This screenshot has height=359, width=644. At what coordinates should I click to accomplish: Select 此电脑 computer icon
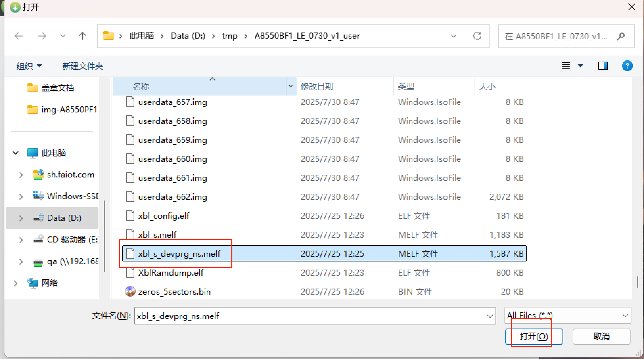click(x=33, y=153)
